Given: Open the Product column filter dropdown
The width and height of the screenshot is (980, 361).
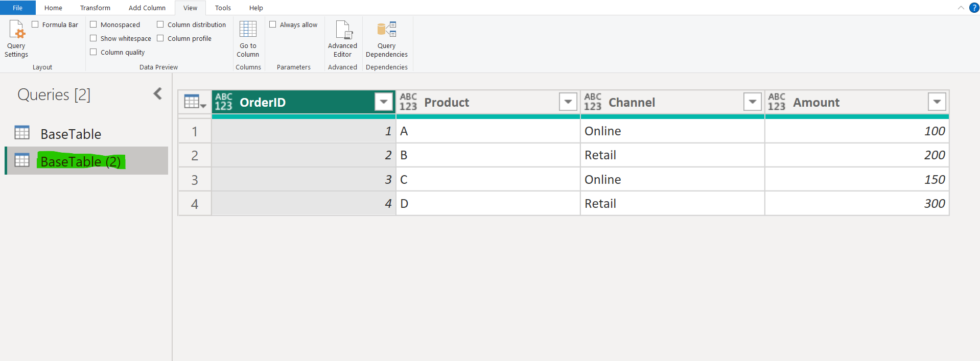Looking at the screenshot, I should tap(568, 102).
